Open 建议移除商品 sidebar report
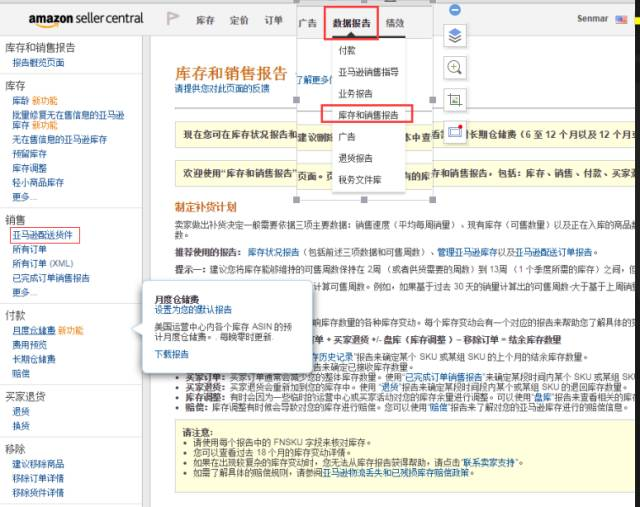640x507 pixels. point(38,464)
